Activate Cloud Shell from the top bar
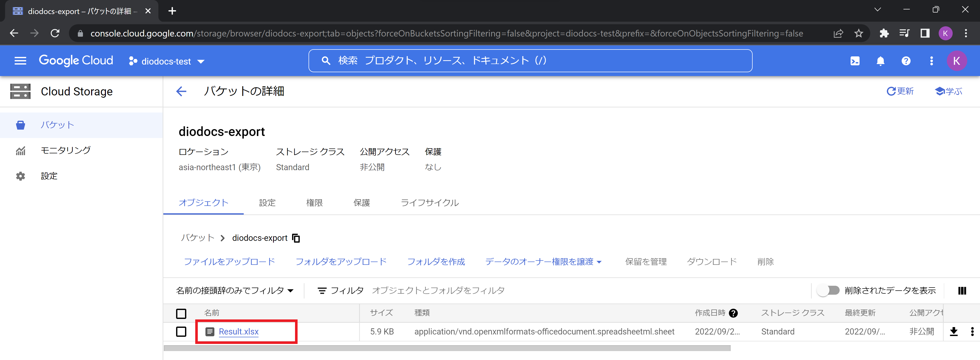The height and width of the screenshot is (360, 980). pyautogui.click(x=855, y=61)
